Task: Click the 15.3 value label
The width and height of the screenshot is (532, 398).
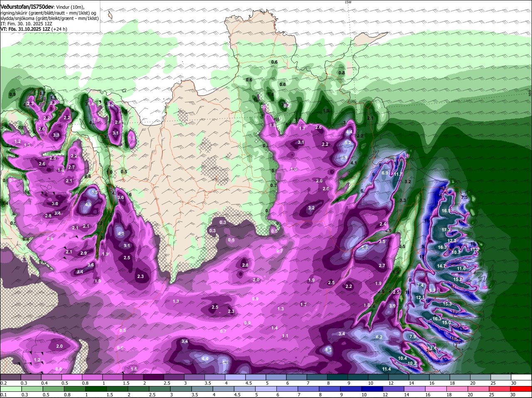Action: click(447, 304)
